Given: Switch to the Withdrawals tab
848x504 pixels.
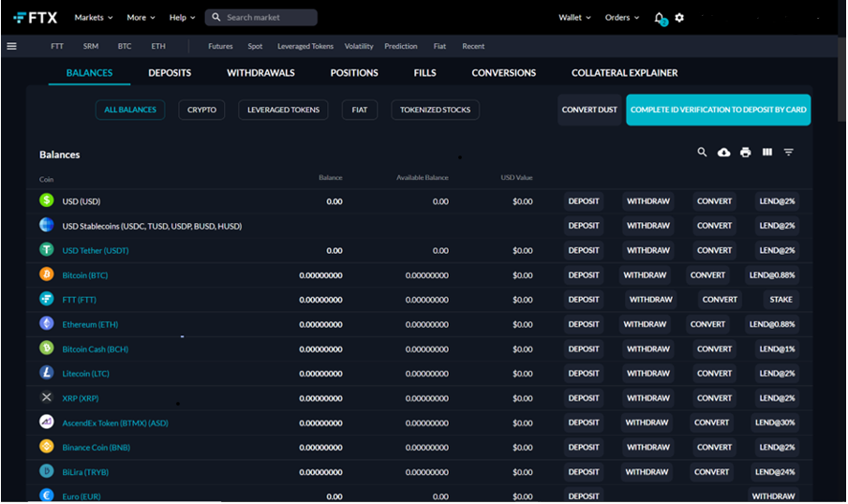Looking at the screenshot, I should pyautogui.click(x=260, y=73).
